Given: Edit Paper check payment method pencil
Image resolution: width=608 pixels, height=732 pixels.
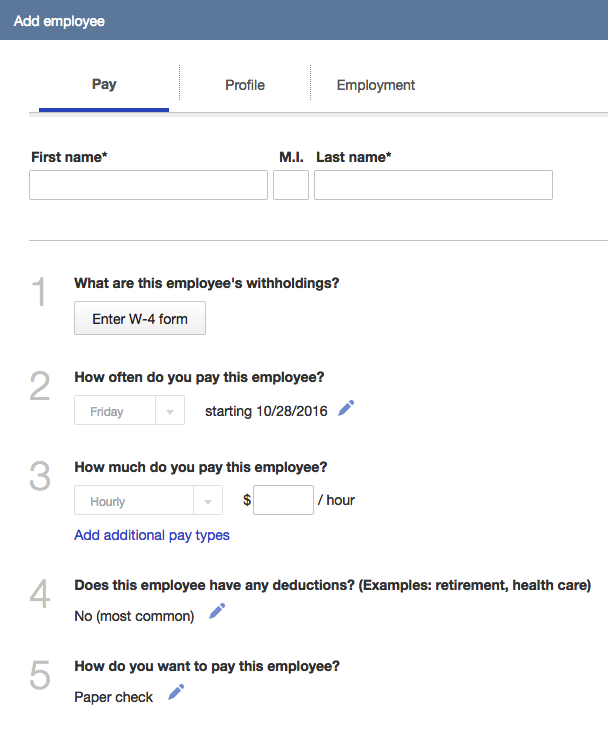Looking at the screenshot, I should [176, 692].
